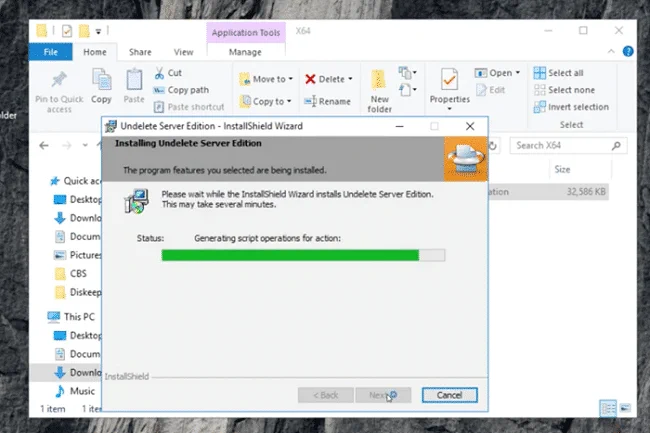Select Quick access in navigation pane
The height and width of the screenshot is (433, 650).
(x=76, y=181)
